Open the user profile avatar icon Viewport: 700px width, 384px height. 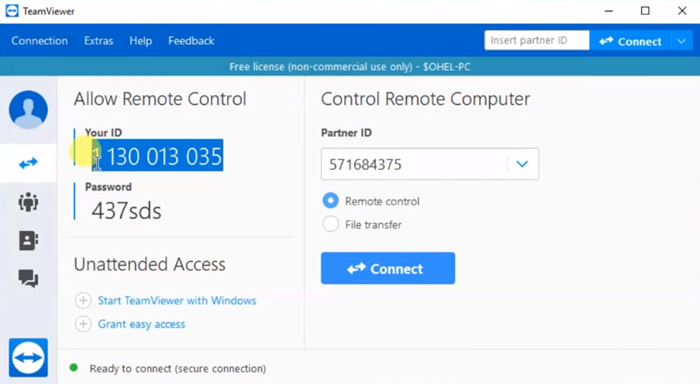28,109
